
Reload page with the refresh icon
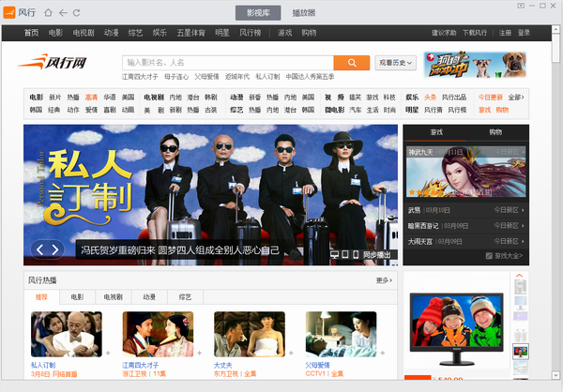pyautogui.click(x=77, y=13)
